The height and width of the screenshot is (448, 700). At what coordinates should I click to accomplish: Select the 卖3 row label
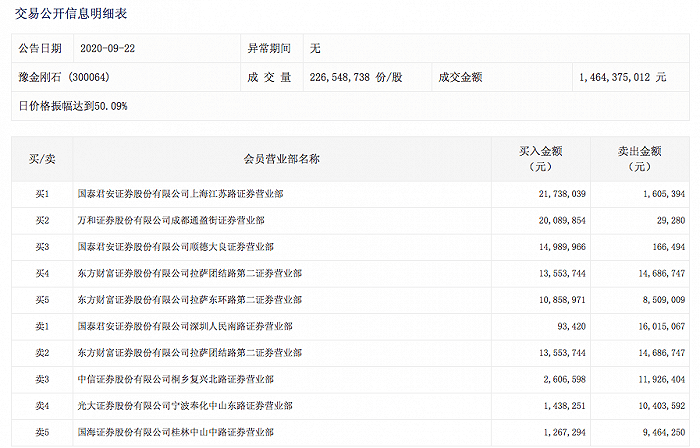[42, 379]
